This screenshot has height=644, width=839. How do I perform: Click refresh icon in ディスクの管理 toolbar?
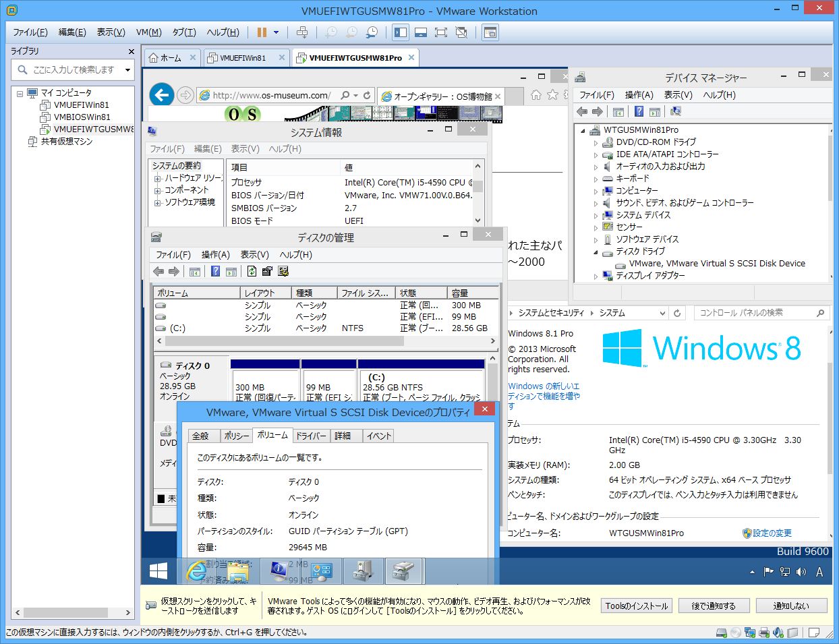tap(252, 271)
